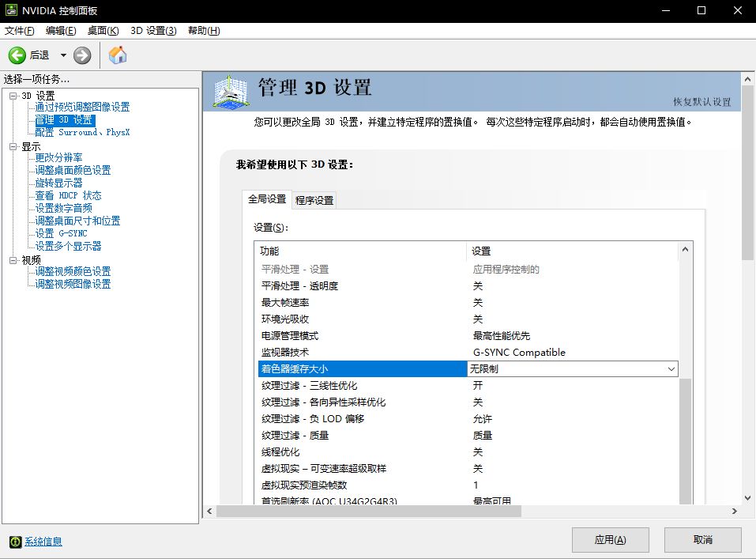Image resolution: width=756 pixels, height=559 pixels.
Task: Minimize the NVIDIA 控制面板 window
Action: pyautogui.click(x=666, y=10)
